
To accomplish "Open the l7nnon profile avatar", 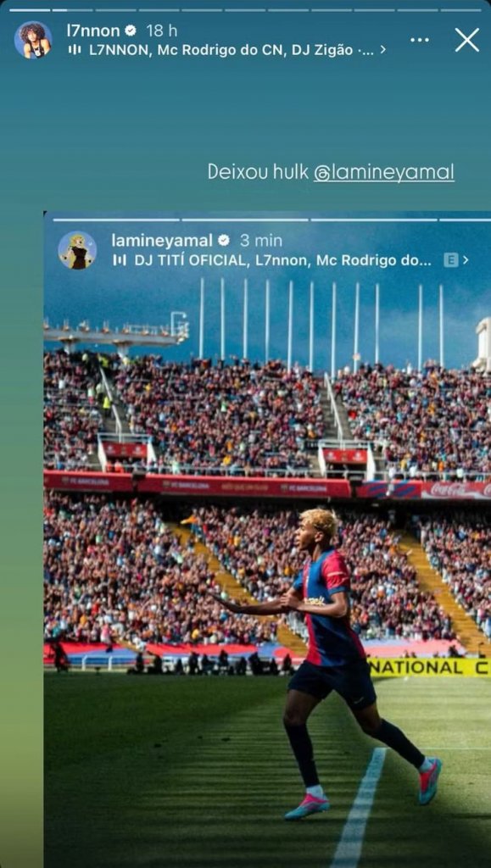I will [x=33, y=40].
